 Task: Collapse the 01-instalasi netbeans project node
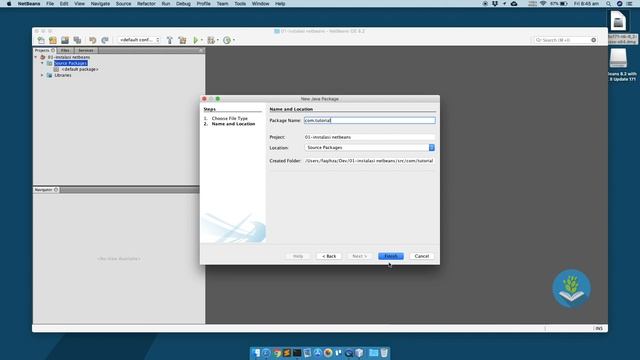36,57
